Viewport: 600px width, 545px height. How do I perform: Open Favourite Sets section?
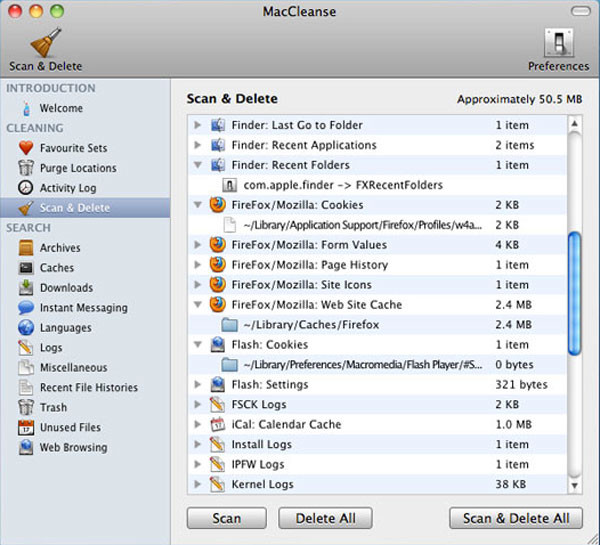coord(73,148)
